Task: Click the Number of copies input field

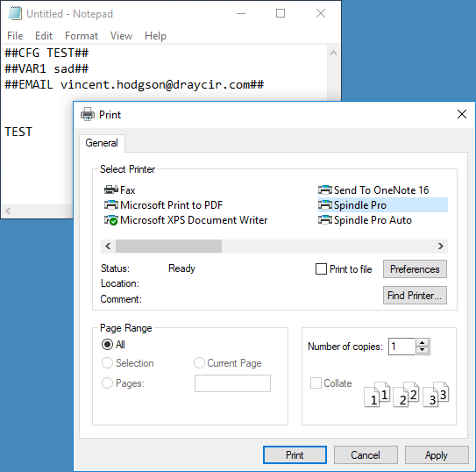Action: tap(401, 347)
